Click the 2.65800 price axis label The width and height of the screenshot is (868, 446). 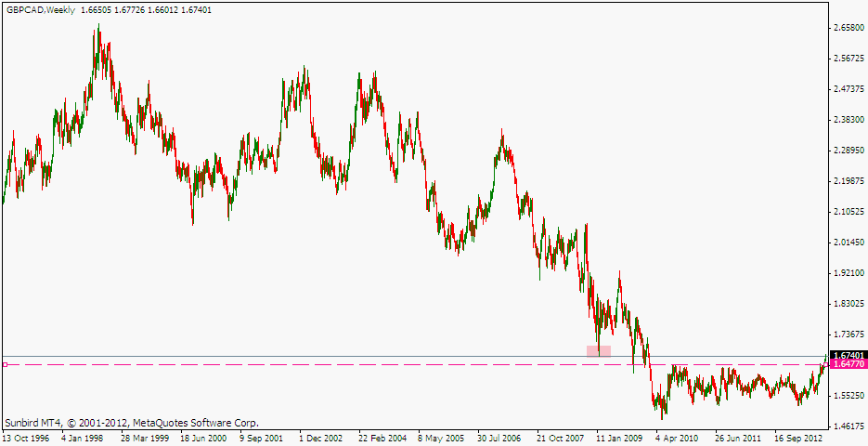[x=849, y=28]
